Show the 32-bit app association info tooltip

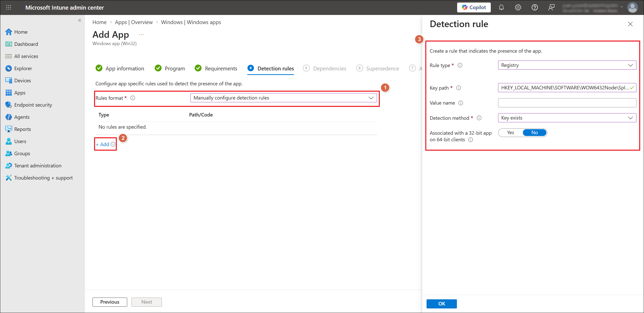[471, 140]
